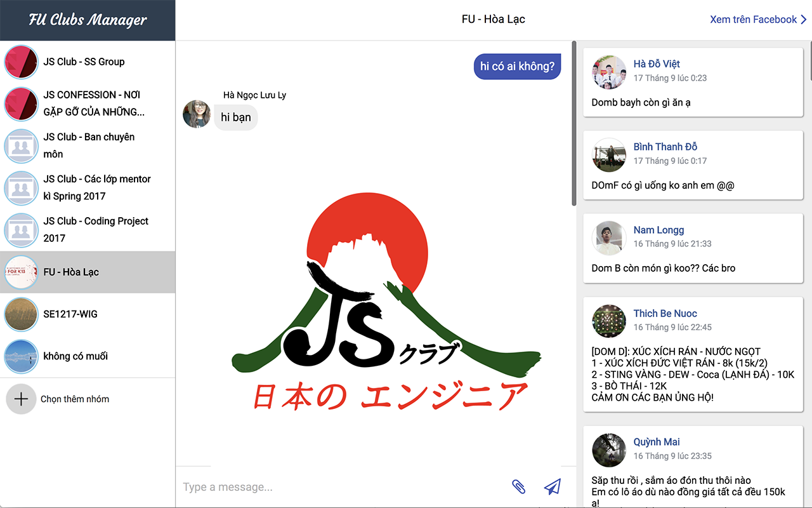Click the FU - Hòa Lạc header title

[x=494, y=20]
